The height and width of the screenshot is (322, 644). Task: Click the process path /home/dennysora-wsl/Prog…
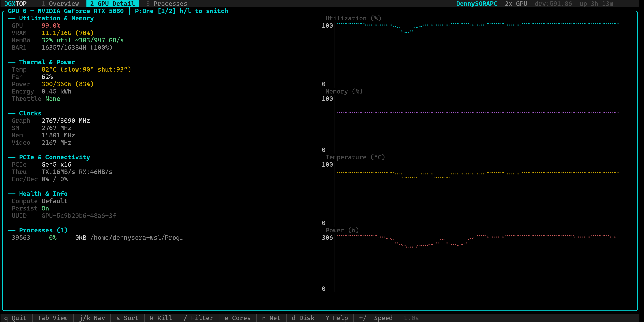click(137, 238)
